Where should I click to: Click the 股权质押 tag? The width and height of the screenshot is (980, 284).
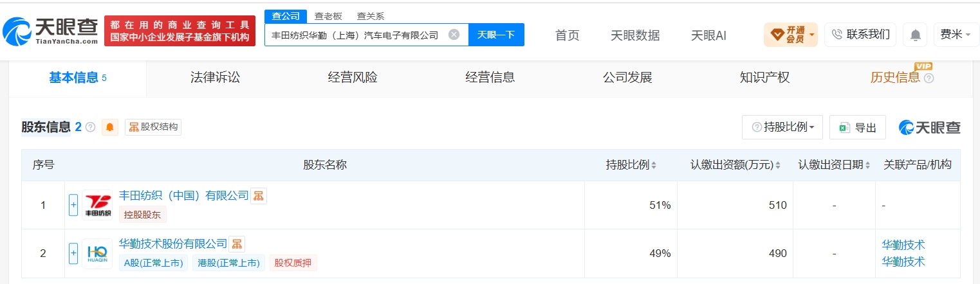coord(293,263)
